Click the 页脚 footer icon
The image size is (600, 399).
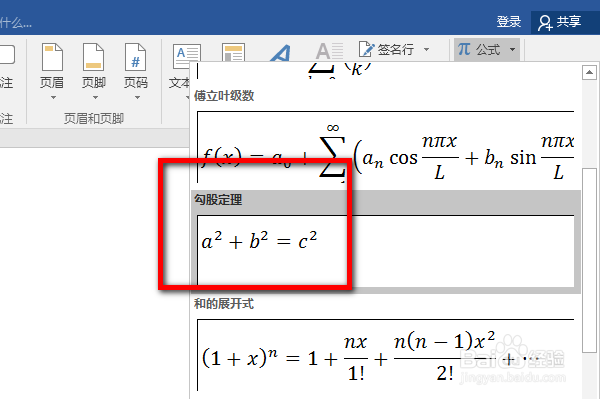point(93,57)
